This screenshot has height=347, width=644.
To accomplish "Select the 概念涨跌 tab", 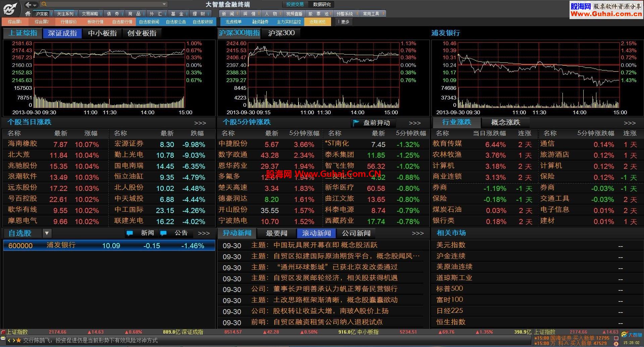I will tap(505, 122).
